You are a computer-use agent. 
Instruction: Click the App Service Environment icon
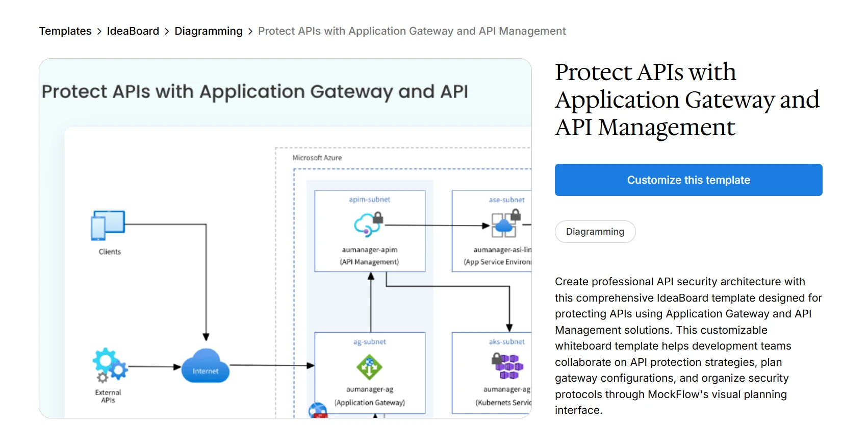point(506,224)
